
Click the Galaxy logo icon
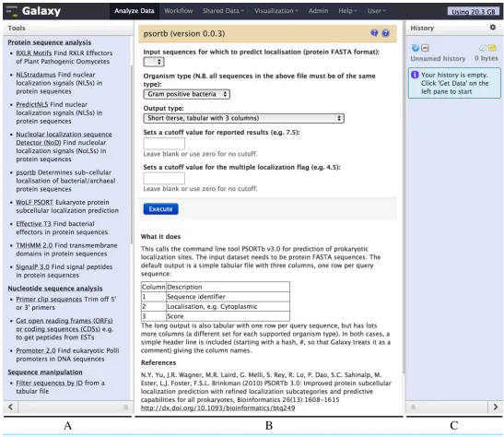(x=12, y=11)
